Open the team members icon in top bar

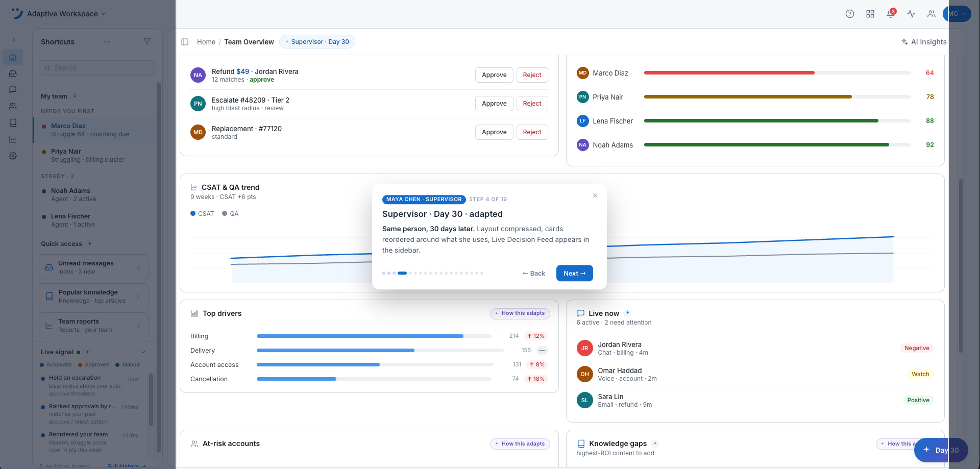[x=932, y=14]
